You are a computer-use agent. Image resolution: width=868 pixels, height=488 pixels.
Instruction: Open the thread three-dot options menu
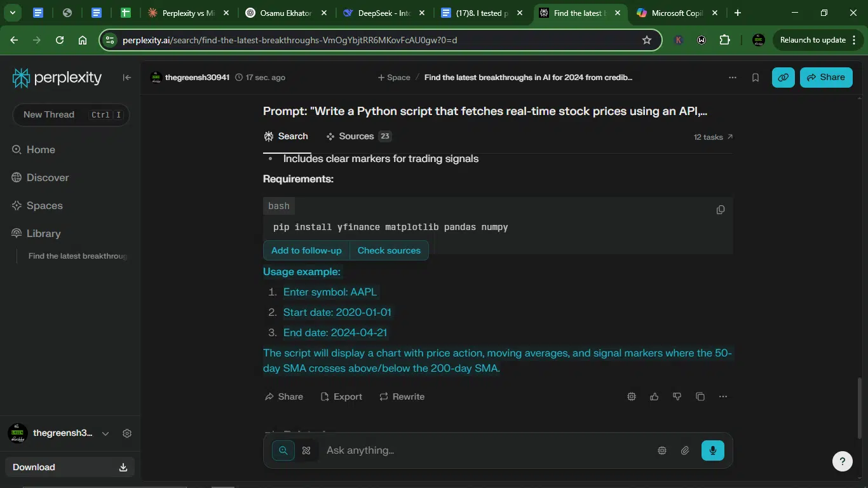pos(733,78)
